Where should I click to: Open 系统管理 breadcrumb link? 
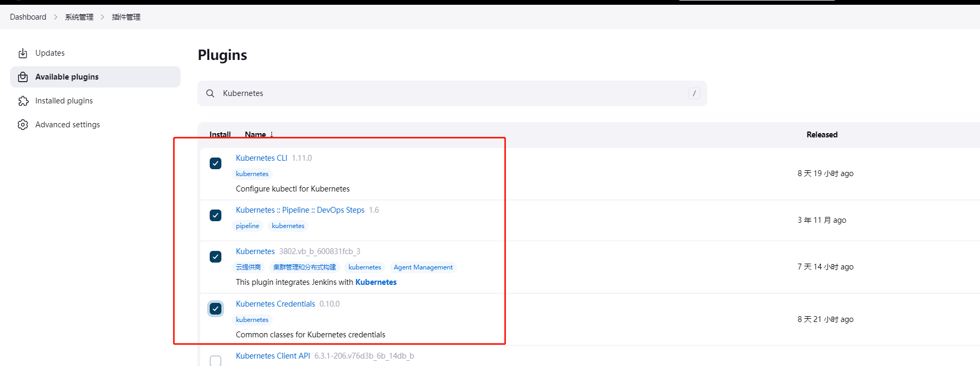pos(79,17)
